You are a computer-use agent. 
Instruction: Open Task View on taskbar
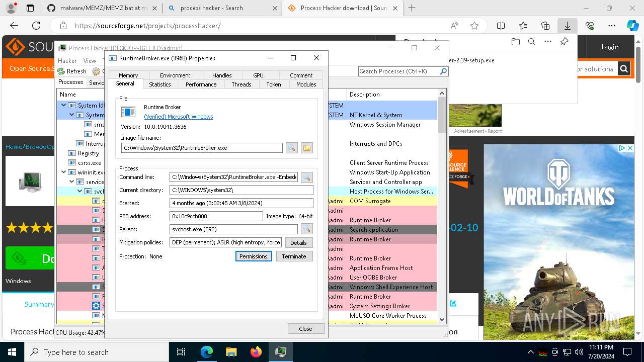tap(181, 352)
